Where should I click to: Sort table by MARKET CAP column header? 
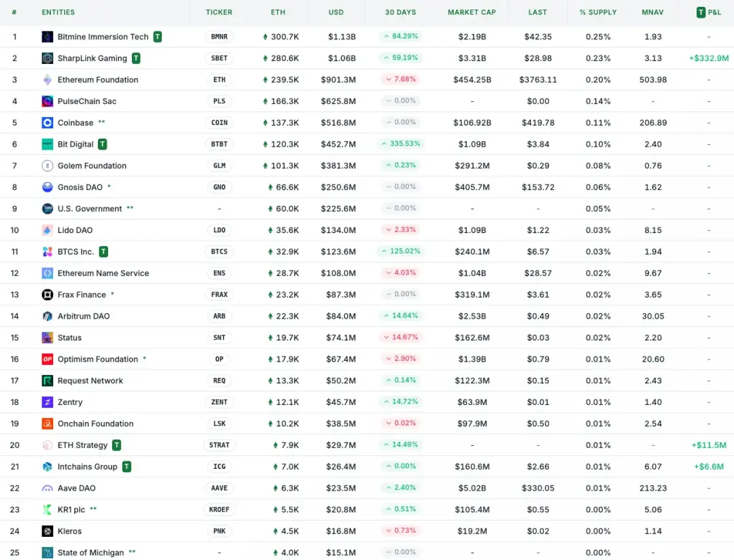472,12
